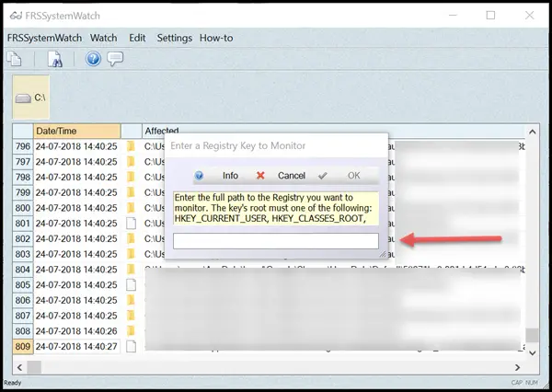The width and height of the screenshot is (552, 392).
Task: Select row number 806
Action: pos(23,300)
